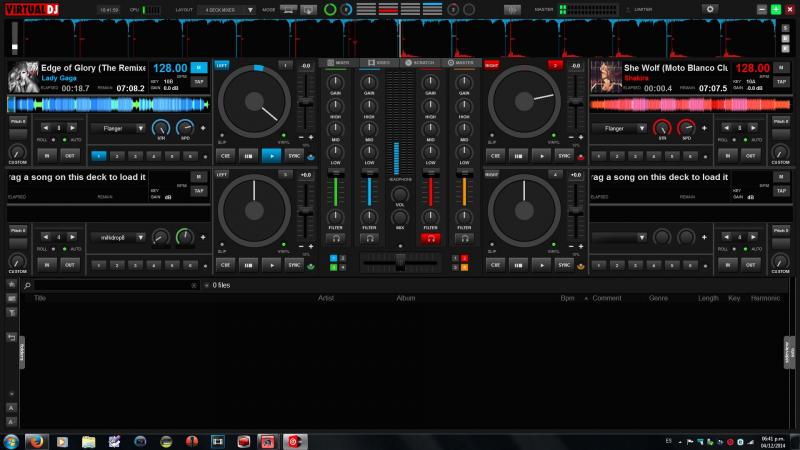Select the red waveform layout icon in top bar
The image size is (800, 450).
point(388,9)
